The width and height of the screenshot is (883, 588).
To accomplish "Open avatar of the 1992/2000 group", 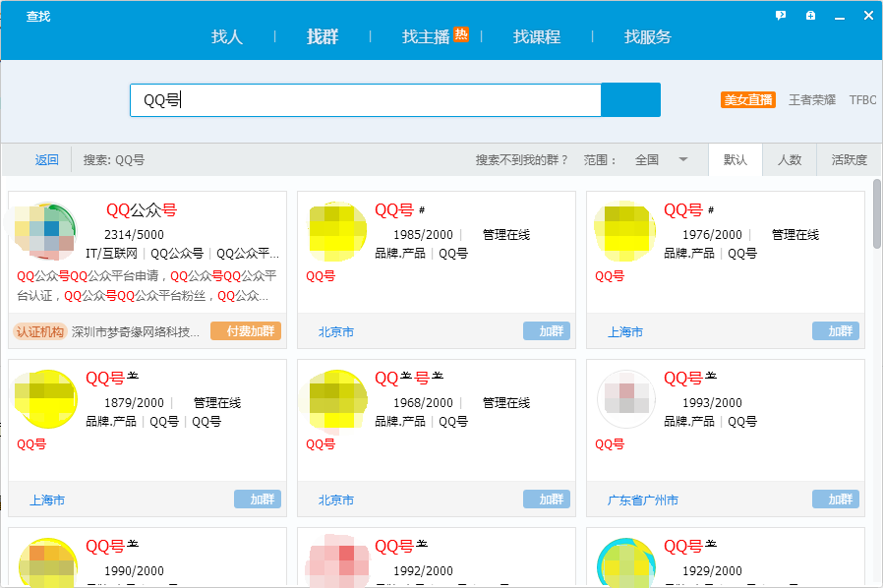I will 337,563.
